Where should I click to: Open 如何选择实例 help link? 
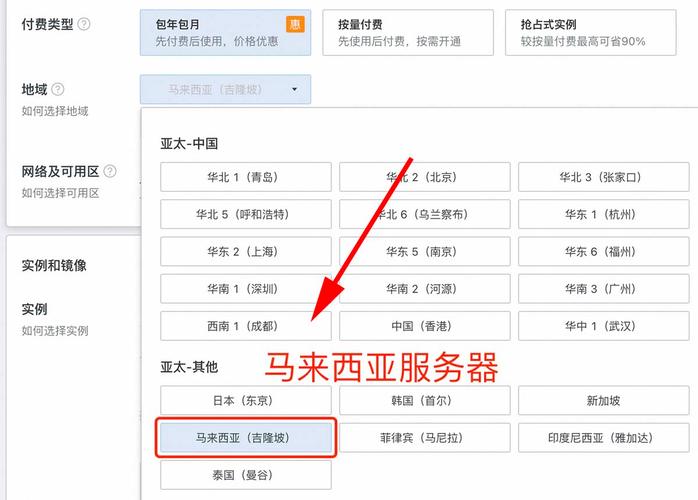click(55, 330)
